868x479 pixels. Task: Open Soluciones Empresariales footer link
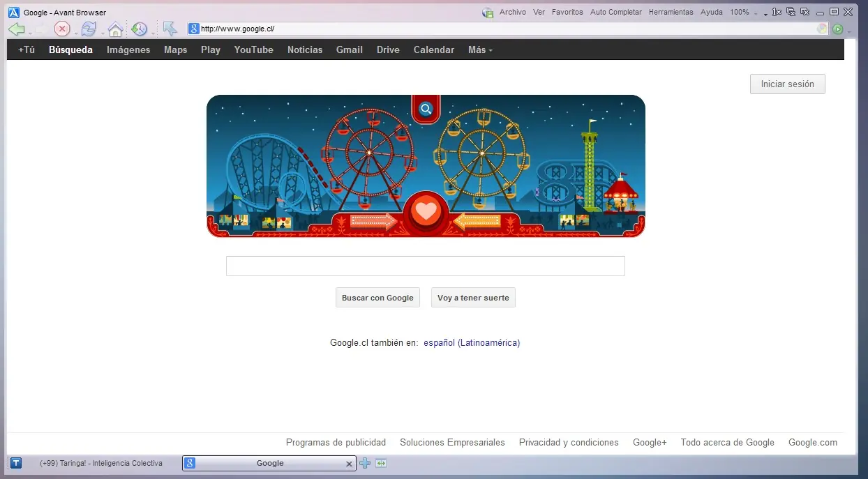(x=452, y=442)
